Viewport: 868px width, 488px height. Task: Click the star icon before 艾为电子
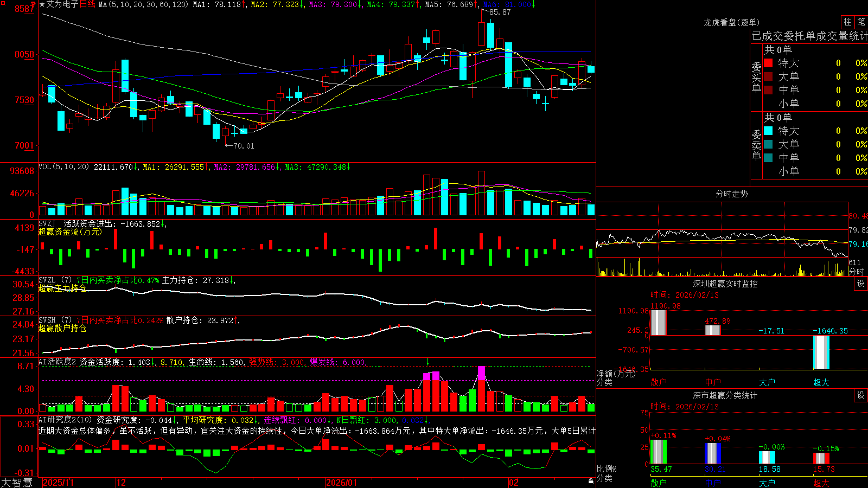(x=42, y=4)
